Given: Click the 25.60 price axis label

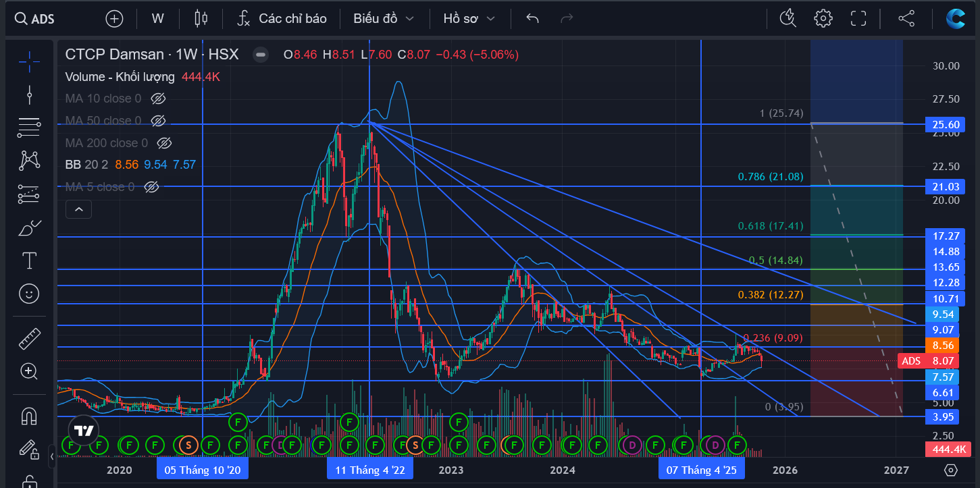Looking at the screenshot, I should click(946, 125).
